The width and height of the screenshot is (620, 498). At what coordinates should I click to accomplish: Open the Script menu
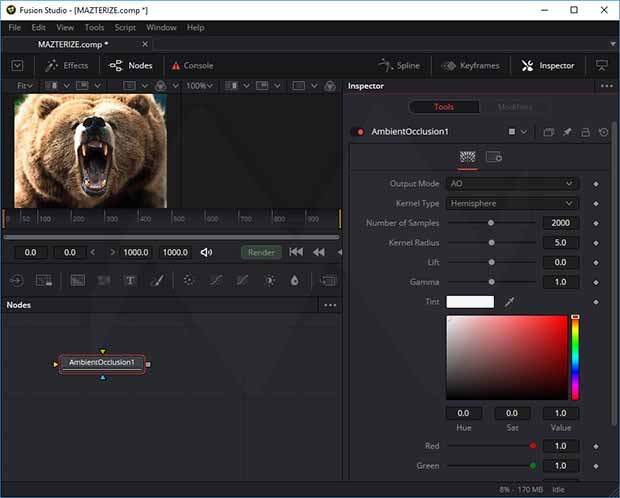[x=125, y=28]
